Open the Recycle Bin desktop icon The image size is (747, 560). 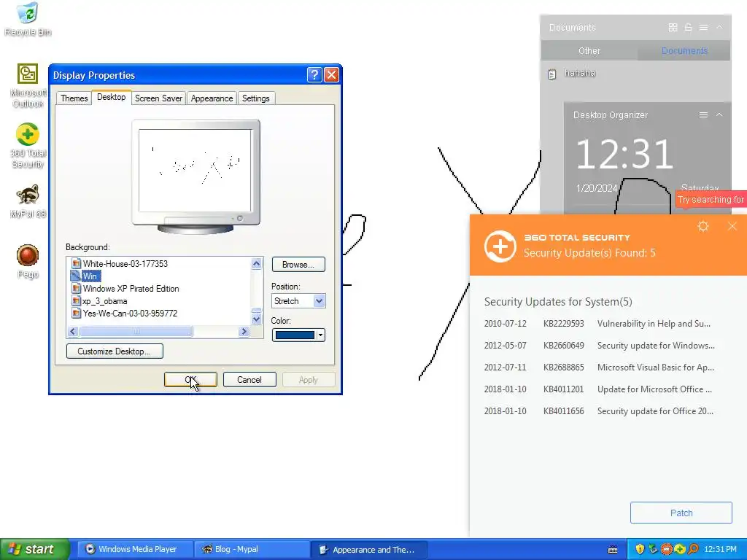pyautogui.click(x=28, y=19)
